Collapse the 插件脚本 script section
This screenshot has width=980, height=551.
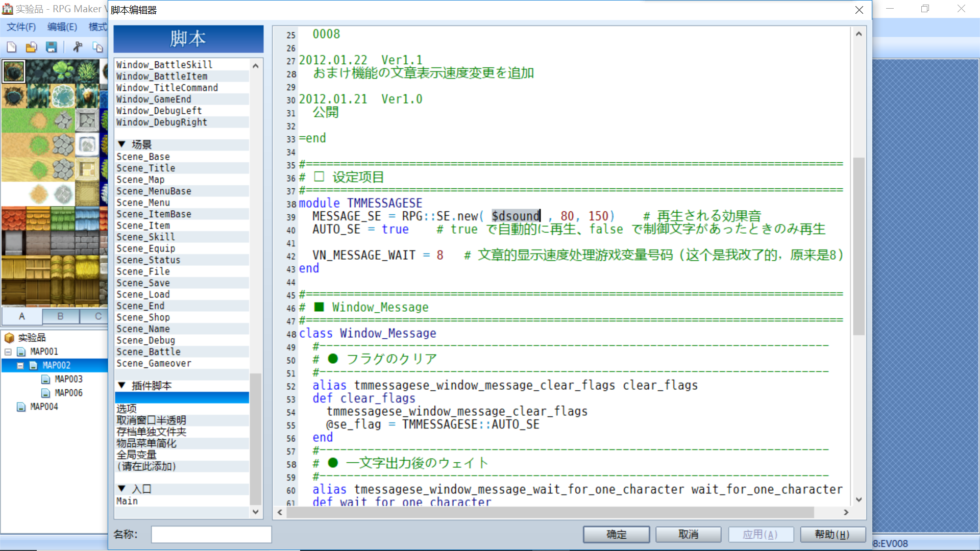tap(121, 385)
